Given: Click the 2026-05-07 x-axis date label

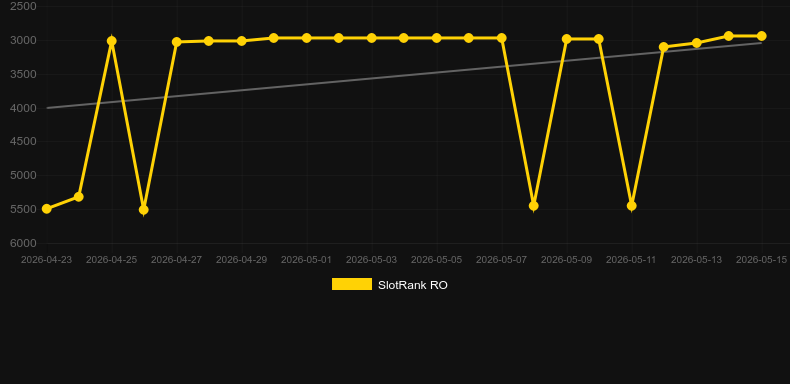Looking at the screenshot, I should (501, 260).
